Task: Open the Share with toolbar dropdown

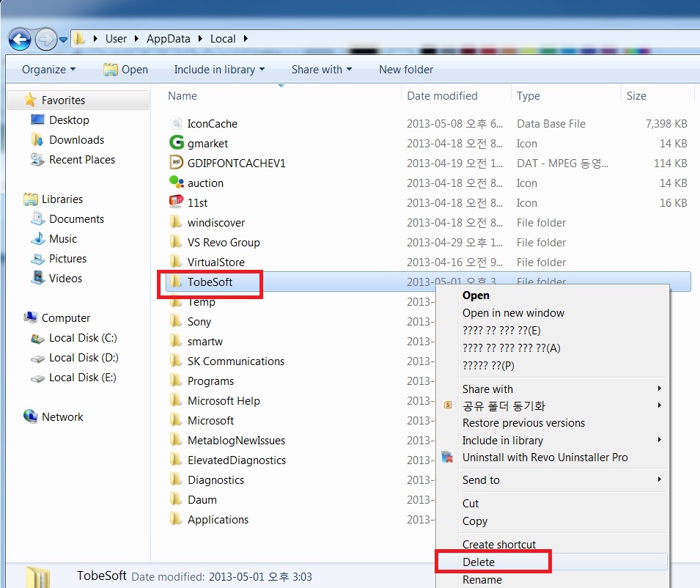Action: click(321, 70)
